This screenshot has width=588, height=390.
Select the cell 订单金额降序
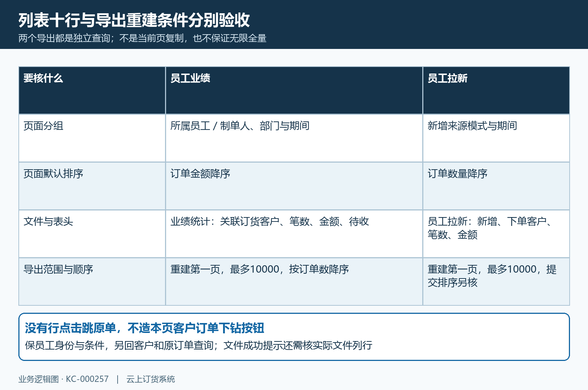[x=294, y=186]
